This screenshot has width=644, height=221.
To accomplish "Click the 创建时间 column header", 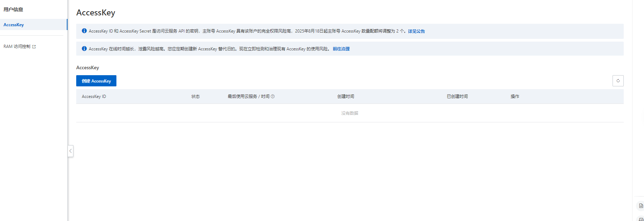I will click(x=346, y=97).
